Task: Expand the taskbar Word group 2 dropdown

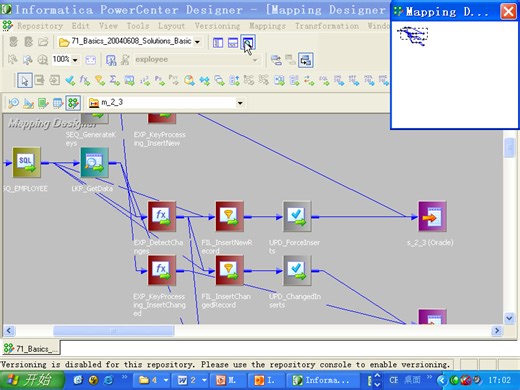Action: (204, 380)
